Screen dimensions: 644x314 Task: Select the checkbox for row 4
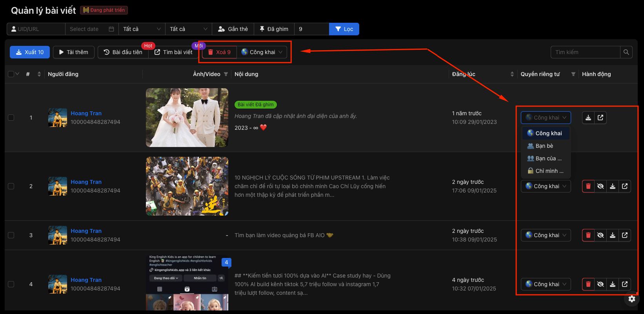(x=11, y=284)
